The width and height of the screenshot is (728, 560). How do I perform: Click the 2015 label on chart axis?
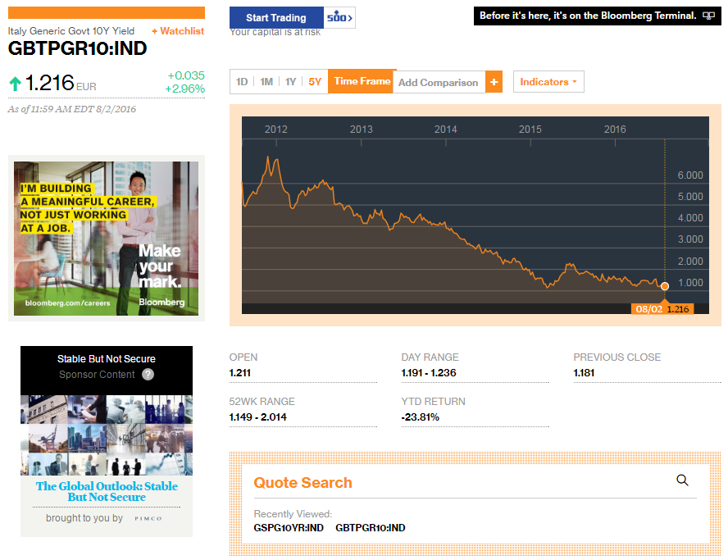(x=530, y=129)
